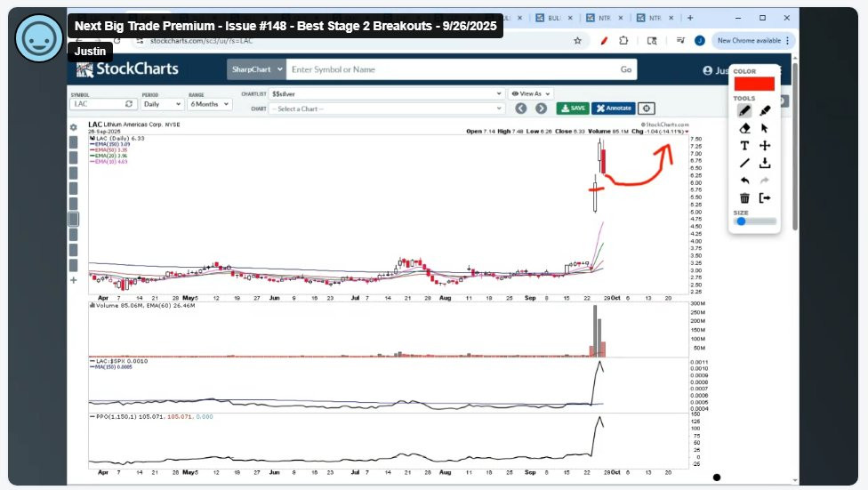Open the Chrome profile J avatar

700,40
